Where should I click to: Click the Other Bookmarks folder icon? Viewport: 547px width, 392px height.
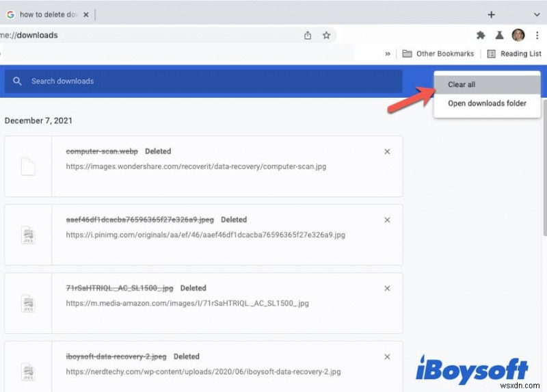pyautogui.click(x=407, y=54)
